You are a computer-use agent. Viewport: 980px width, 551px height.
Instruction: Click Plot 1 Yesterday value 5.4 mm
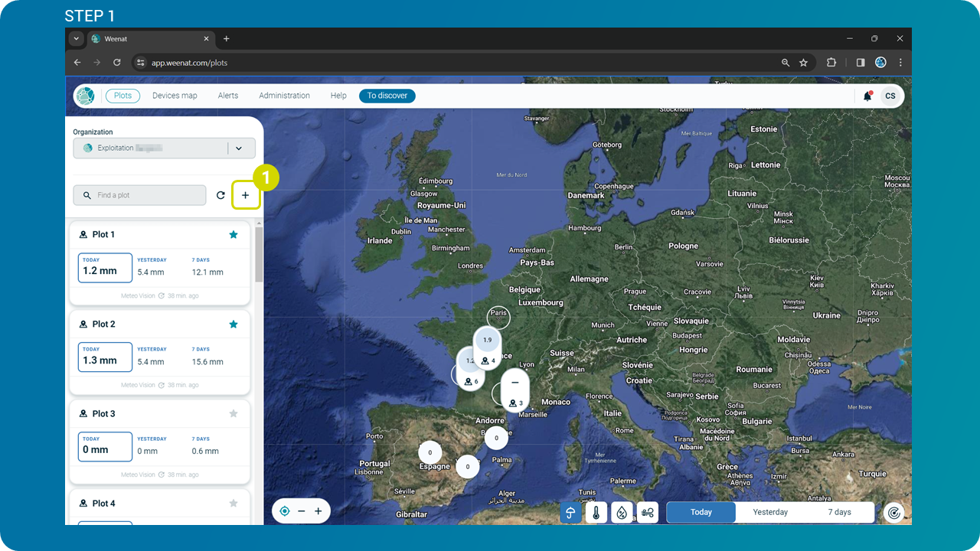[x=151, y=272]
